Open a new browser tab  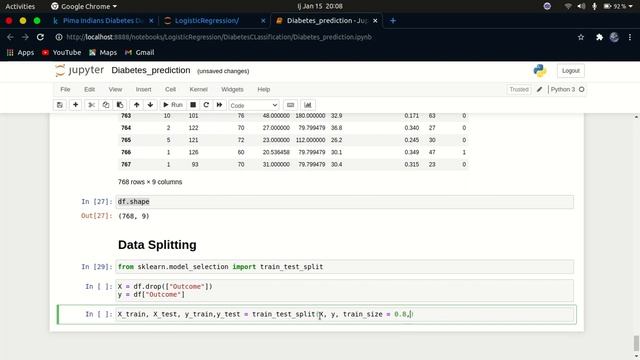pos(393,20)
